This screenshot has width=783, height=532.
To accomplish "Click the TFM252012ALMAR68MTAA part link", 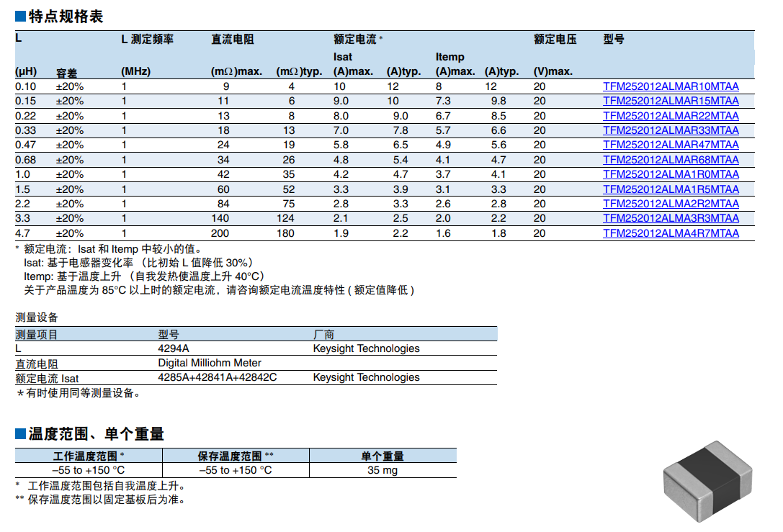I will point(671,160).
